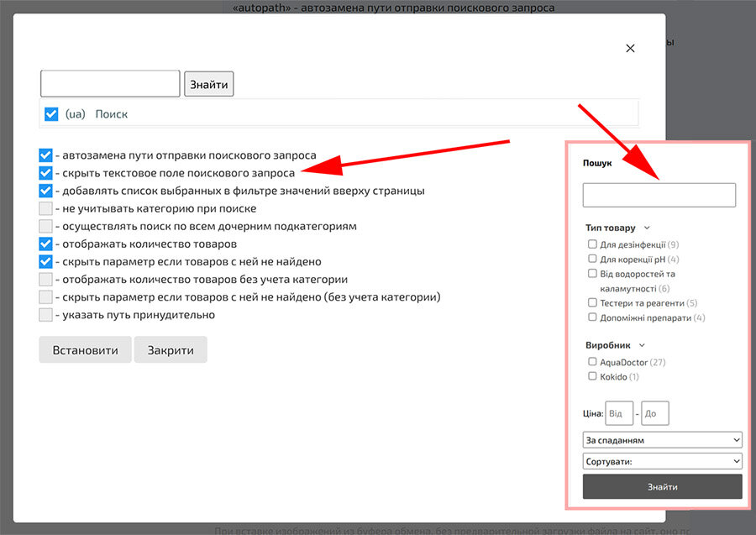Disable скрыть текстовое поле поискового запроса
The image size is (756, 535).
[x=45, y=173]
